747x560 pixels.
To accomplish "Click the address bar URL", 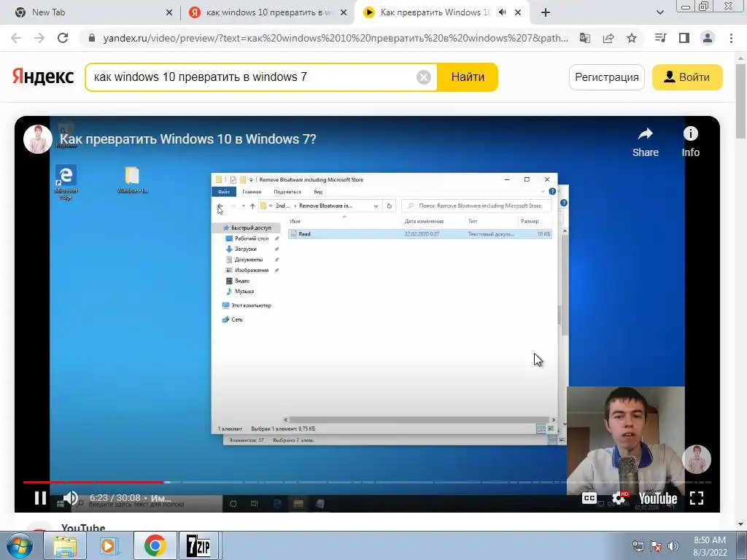I will pyautogui.click(x=336, y=38).
